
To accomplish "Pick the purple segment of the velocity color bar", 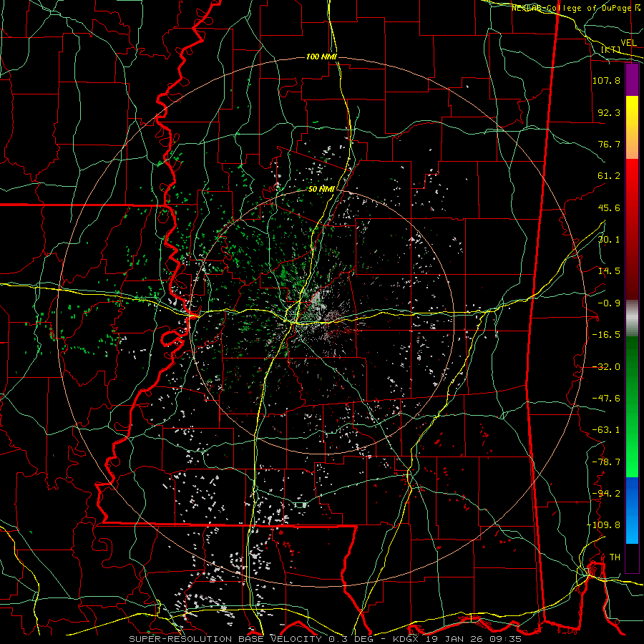I will [632, 80].
